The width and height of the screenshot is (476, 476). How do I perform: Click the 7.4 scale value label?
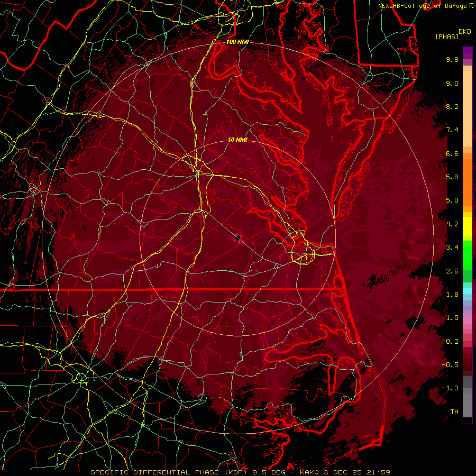click(x=452, y=130)
